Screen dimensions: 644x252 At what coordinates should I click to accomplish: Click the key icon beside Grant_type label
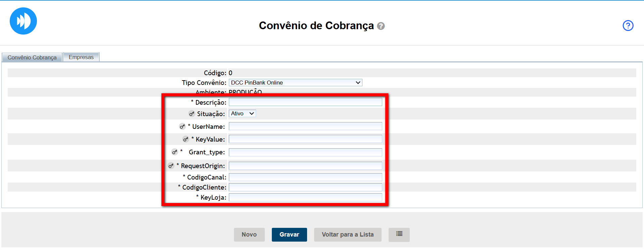175,152
